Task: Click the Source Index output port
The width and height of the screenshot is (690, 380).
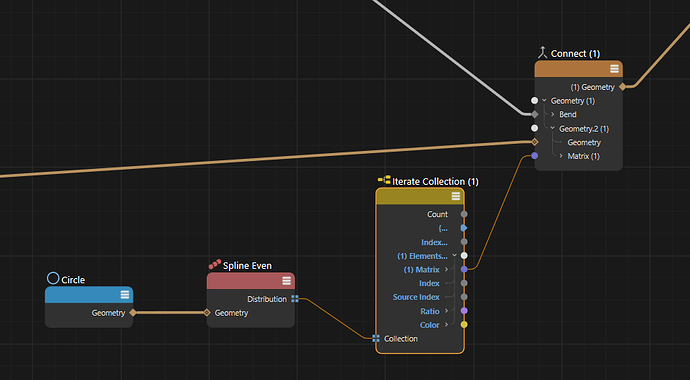Action: [464, 297]
